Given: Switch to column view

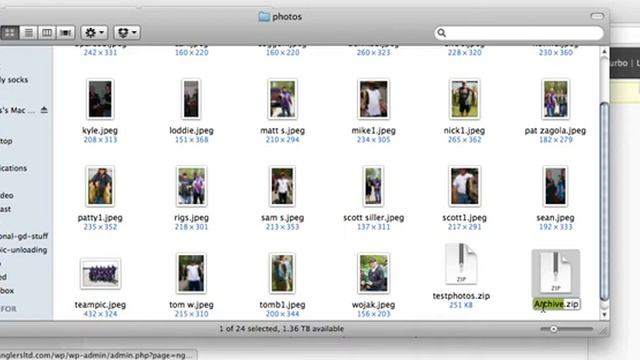Looking at the screenshot, I should pyautogui.click(x=47, y=32).
